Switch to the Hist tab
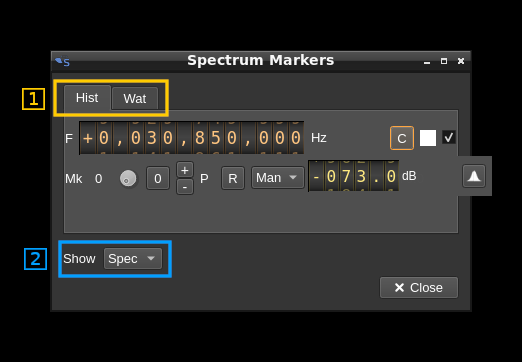 87,98
